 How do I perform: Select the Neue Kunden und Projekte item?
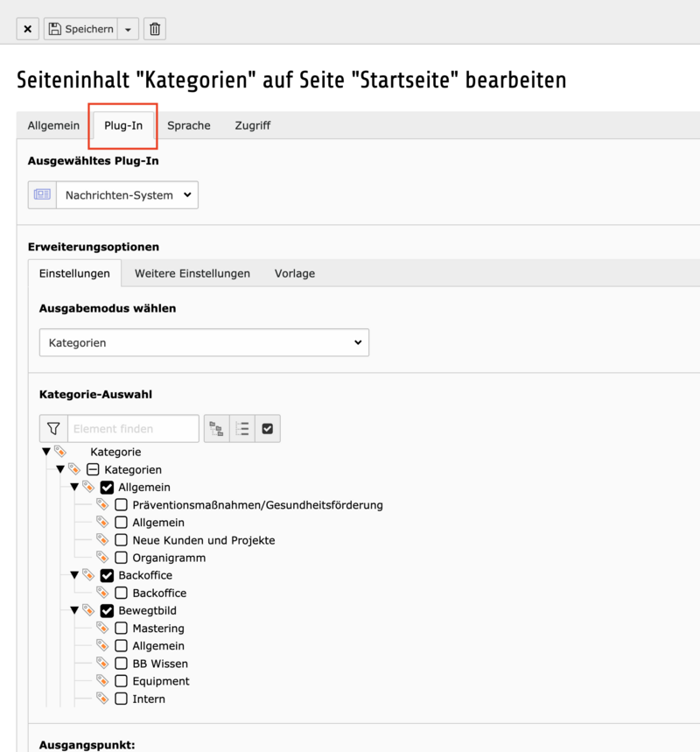[x=203, y=540]
